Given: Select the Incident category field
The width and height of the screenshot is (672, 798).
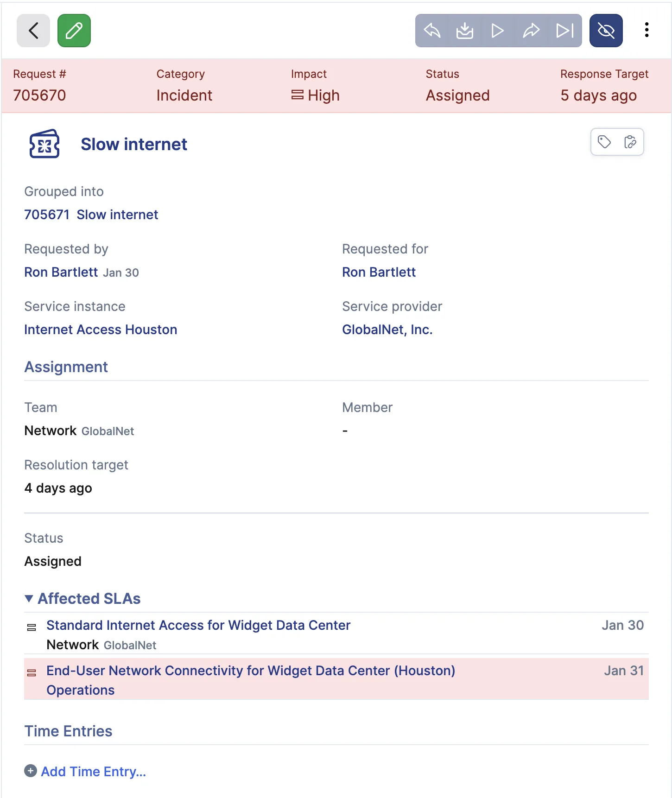Looking at the screenshot, I should 184,95.
